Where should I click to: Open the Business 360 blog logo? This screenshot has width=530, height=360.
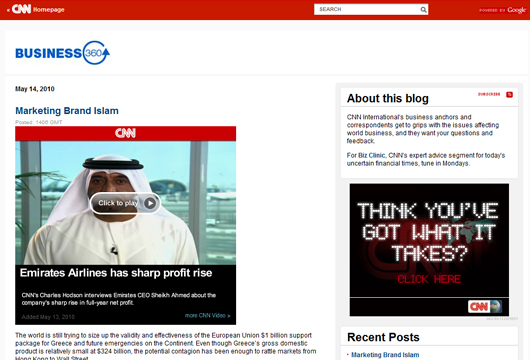click(x=63, y=53)
